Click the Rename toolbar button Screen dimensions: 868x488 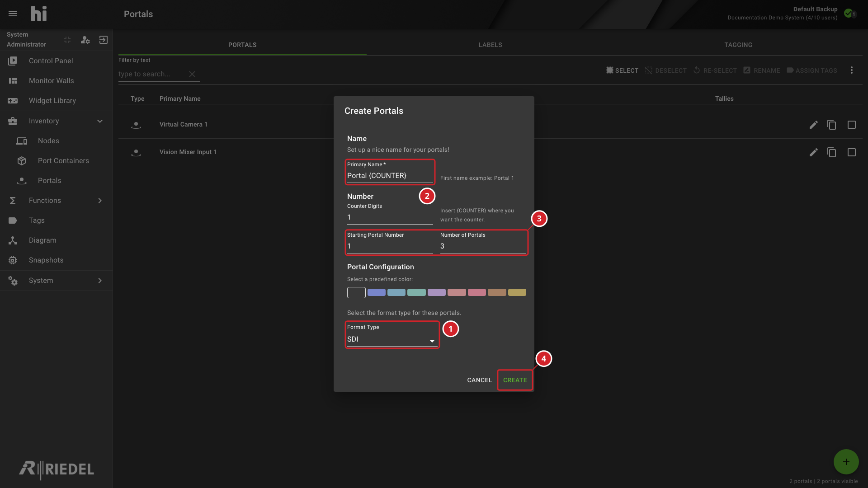pyautogui.click(x=762, y=70)
